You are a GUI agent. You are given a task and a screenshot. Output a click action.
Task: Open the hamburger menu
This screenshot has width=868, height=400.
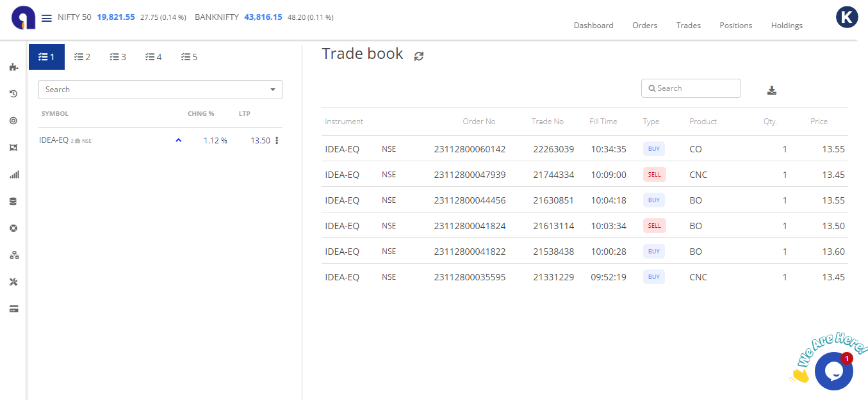[47, 18]
